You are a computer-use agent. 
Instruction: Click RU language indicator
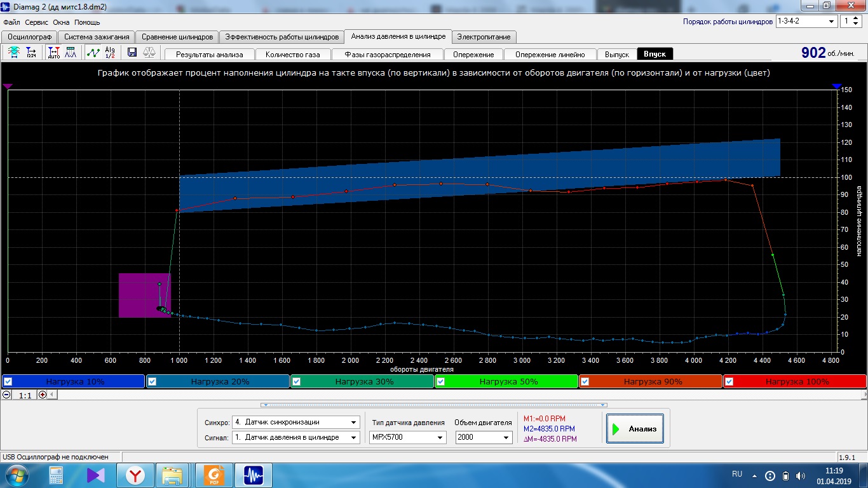[737, 474]
